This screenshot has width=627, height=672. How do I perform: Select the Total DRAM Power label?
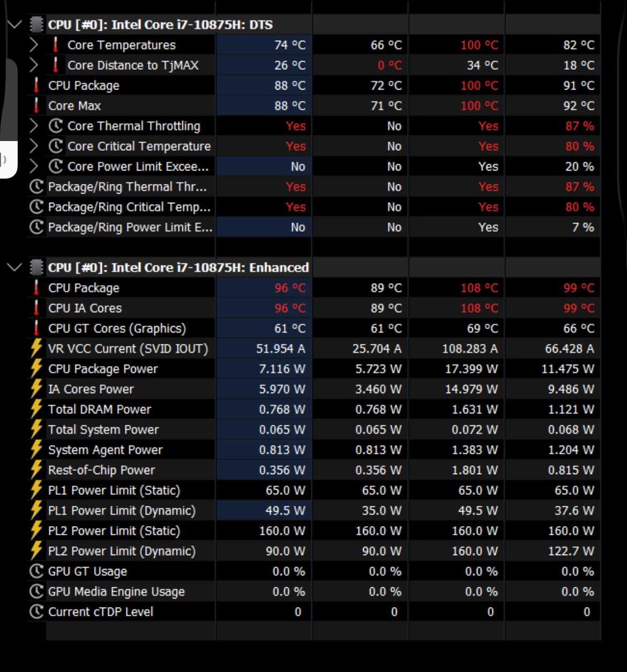100,409
